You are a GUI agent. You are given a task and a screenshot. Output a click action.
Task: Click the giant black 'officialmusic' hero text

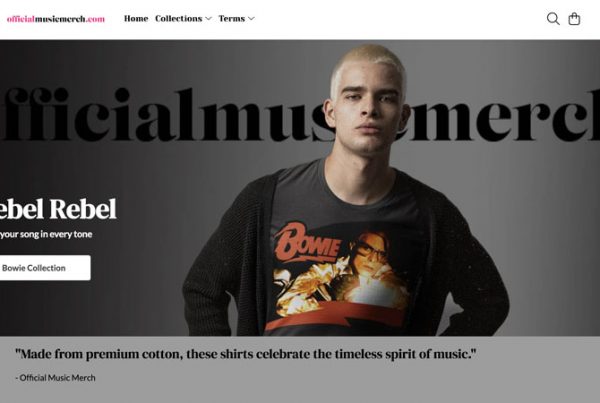tap(165, 115)
